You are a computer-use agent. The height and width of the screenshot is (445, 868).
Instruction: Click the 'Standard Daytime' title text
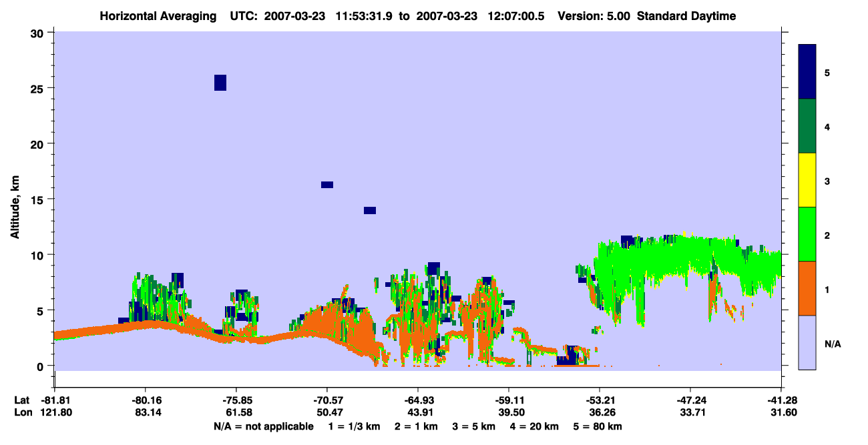click(686, 16)
